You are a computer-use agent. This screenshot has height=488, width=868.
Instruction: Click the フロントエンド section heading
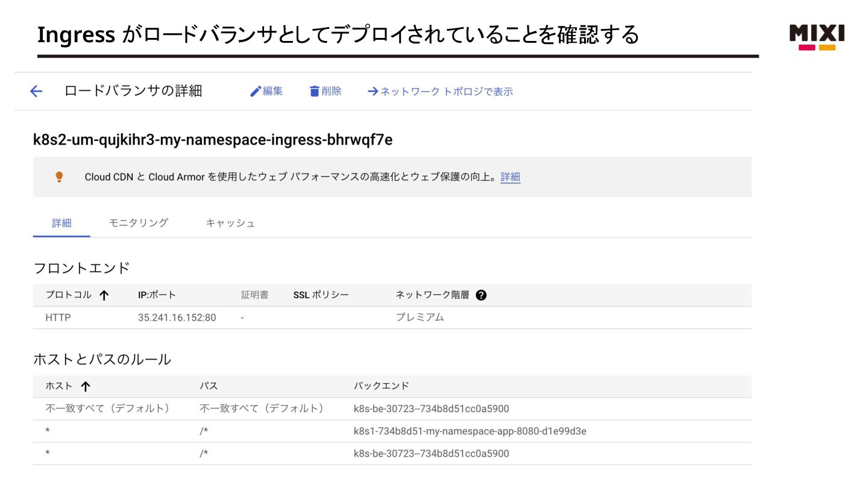[81, 268]
